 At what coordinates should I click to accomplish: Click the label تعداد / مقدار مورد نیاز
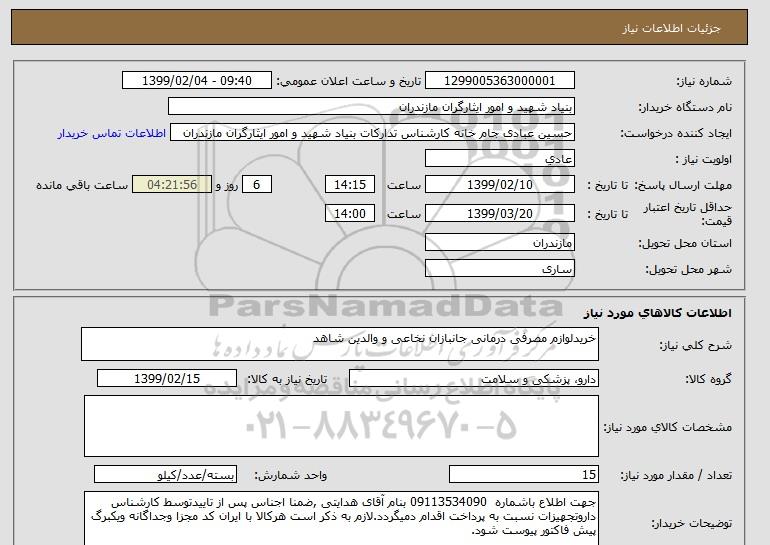point(676,476)
